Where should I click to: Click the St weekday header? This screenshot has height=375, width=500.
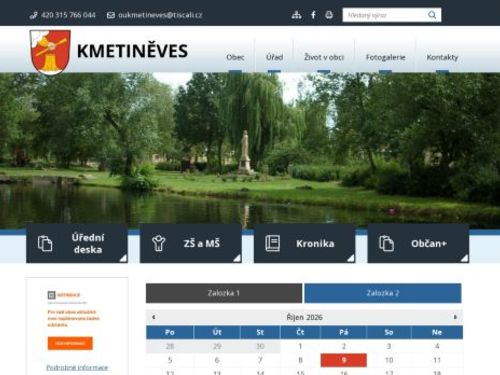[260, 332]
